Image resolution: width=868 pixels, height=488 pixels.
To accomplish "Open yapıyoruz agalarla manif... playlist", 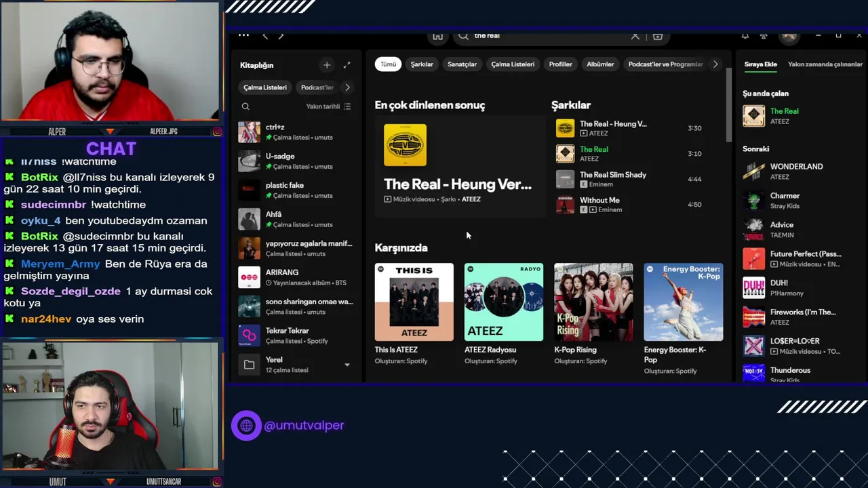I will pyautogui.click(x=296, y=249).
